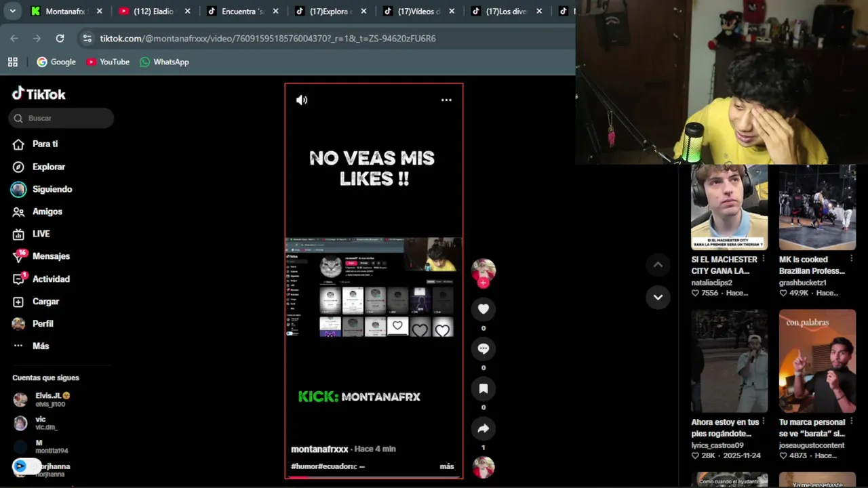Viewport: 868px width, 488px height.
Task: Open the WhatsApp bookmark
Action: [x=164, y=62]
